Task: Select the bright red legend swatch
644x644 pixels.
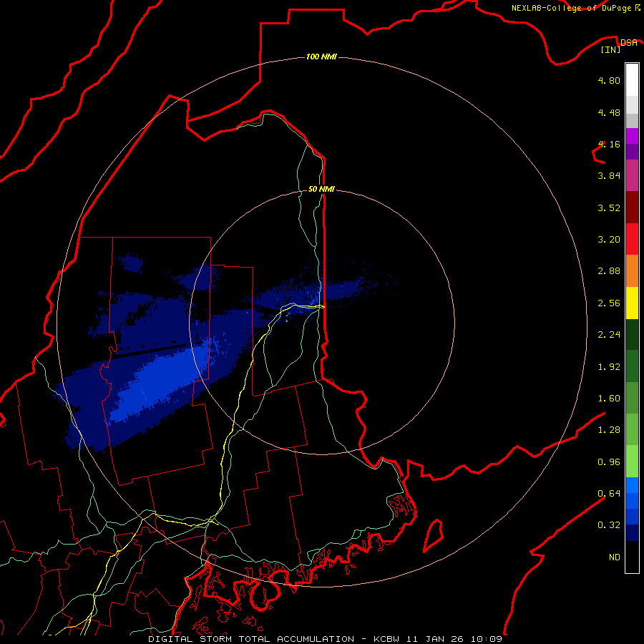Action: [632, 238]
